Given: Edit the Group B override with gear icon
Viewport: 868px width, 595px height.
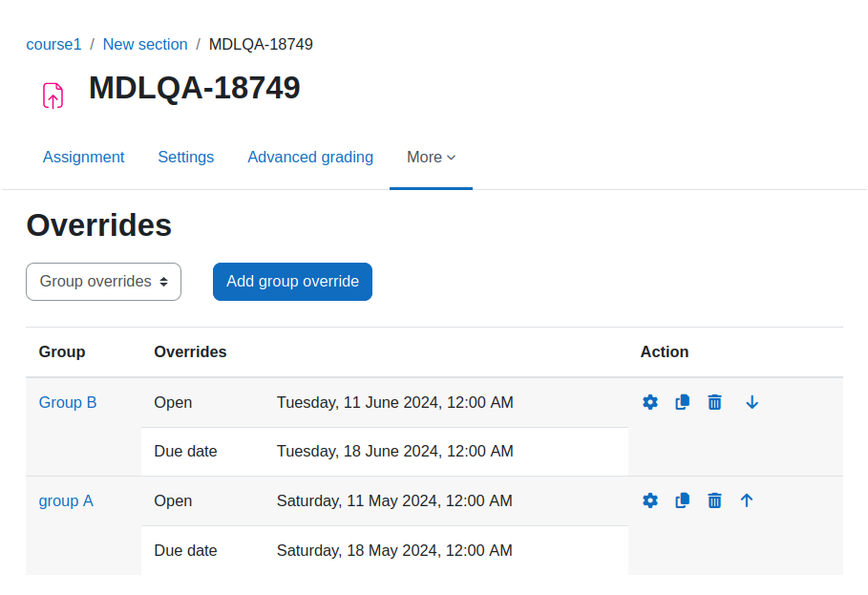Looking at the screenshot, I should click(x=650, y=402).
